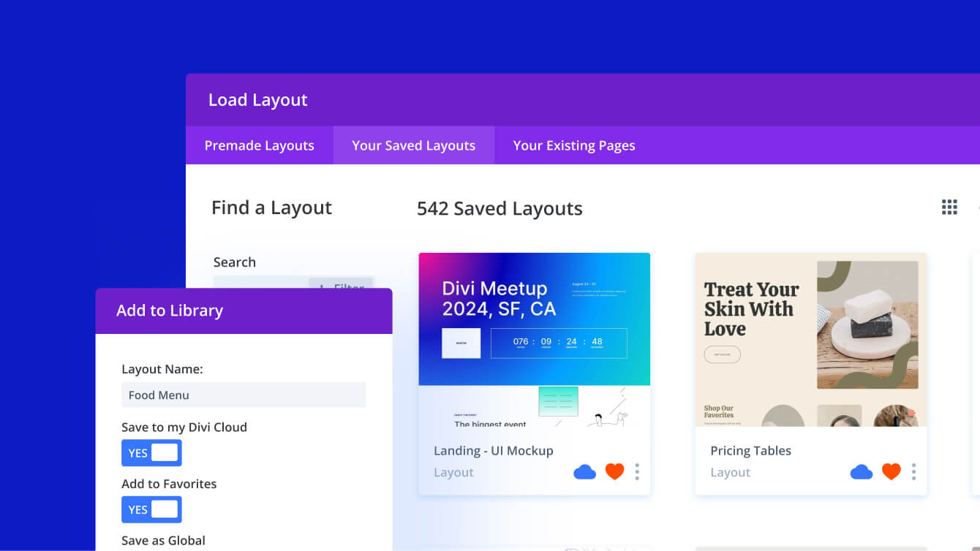Disable the Save to my Divi Cloud toggle
Screen dimensions: 980x551
point(151,452)
